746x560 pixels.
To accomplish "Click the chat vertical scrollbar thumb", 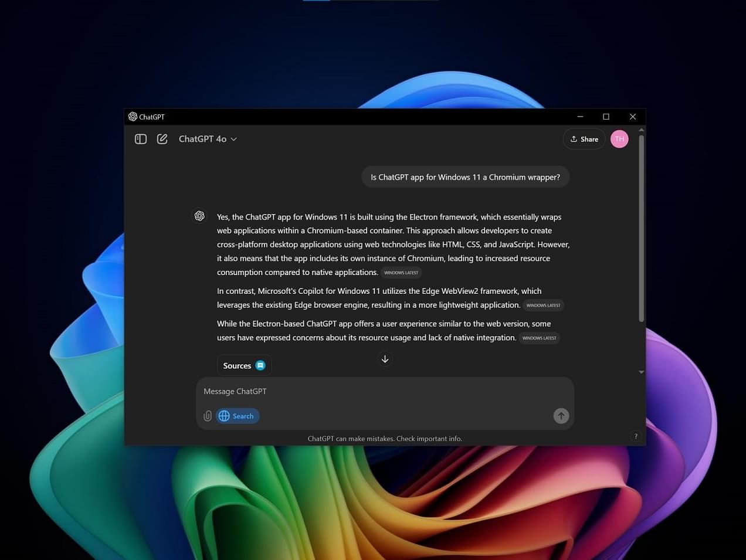I will 641,229.
